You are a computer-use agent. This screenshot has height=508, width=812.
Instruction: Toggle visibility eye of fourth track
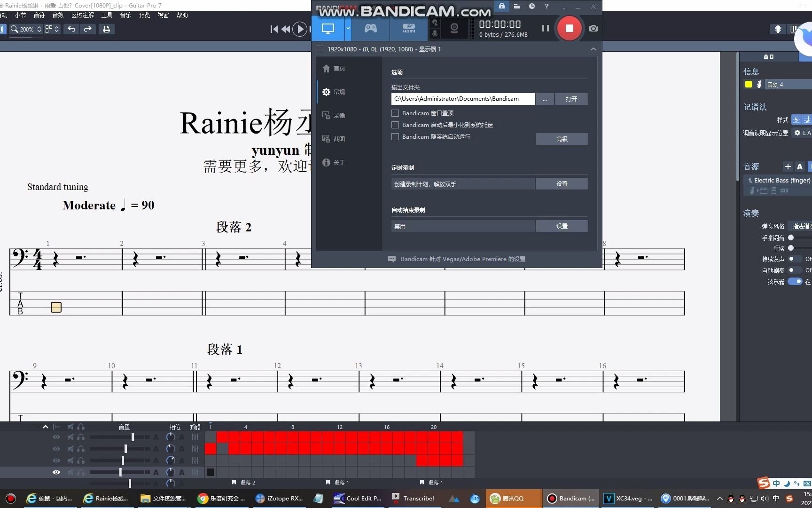(56, 472)
